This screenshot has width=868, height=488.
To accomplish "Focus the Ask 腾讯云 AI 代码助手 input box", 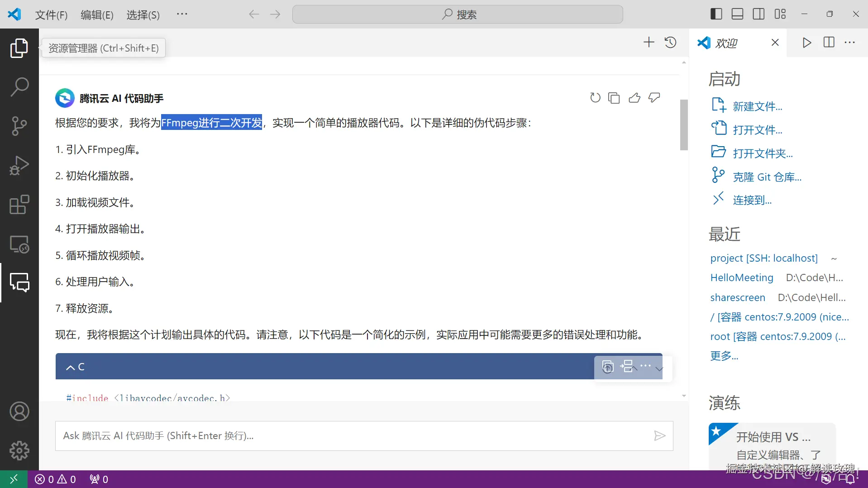I will coord(364,435).
